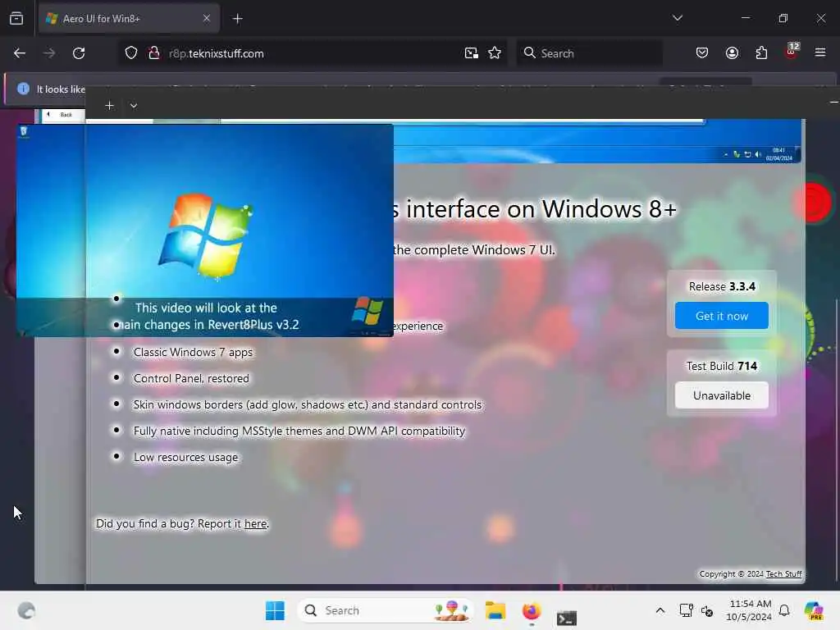Close the Aero UI for Win8+ tab
Image resolution: width=840 pixels, height=630 pixels.
tap(207, 19)
